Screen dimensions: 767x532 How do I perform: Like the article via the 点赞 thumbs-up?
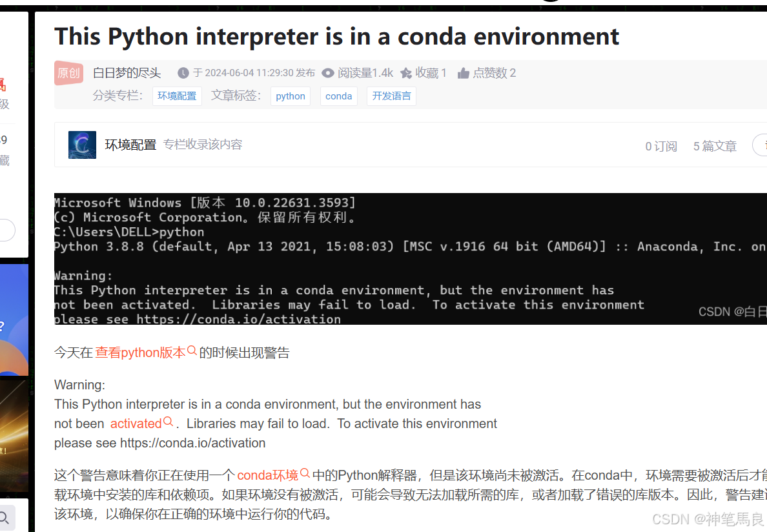point(463,72)
